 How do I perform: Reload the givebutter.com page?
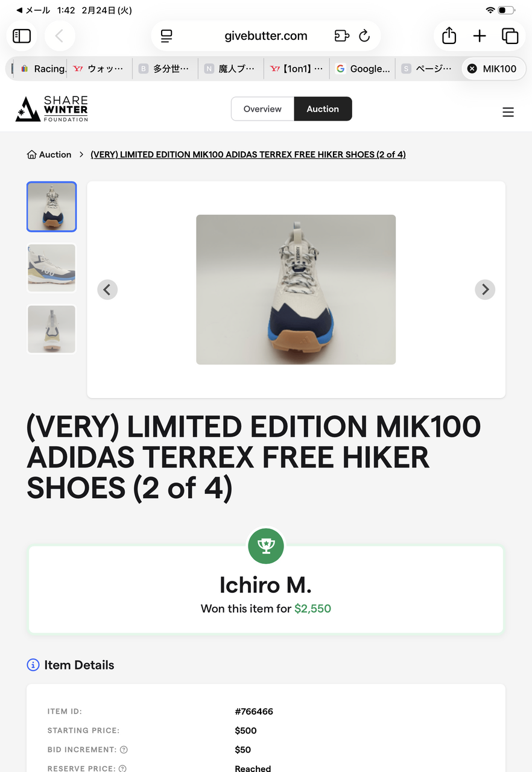point(364,36)
